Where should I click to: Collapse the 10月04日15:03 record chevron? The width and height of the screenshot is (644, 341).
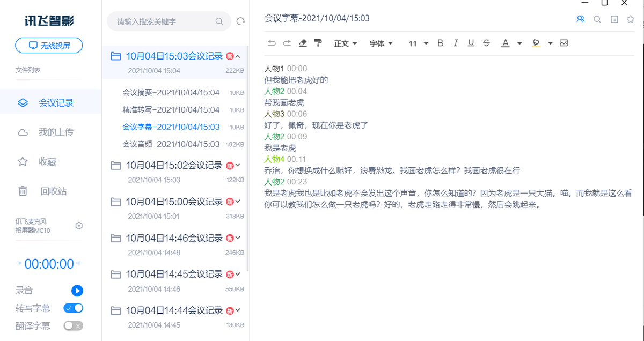click(238, 56)
